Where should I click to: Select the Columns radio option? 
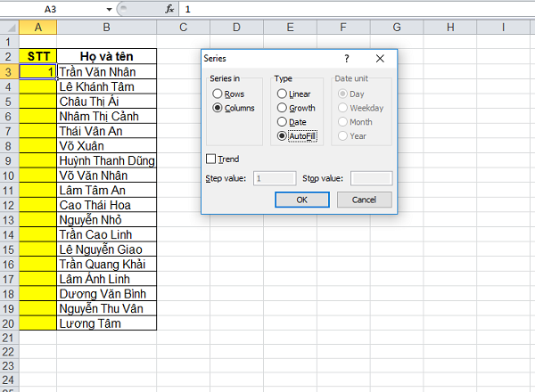[x=218, y=108]
